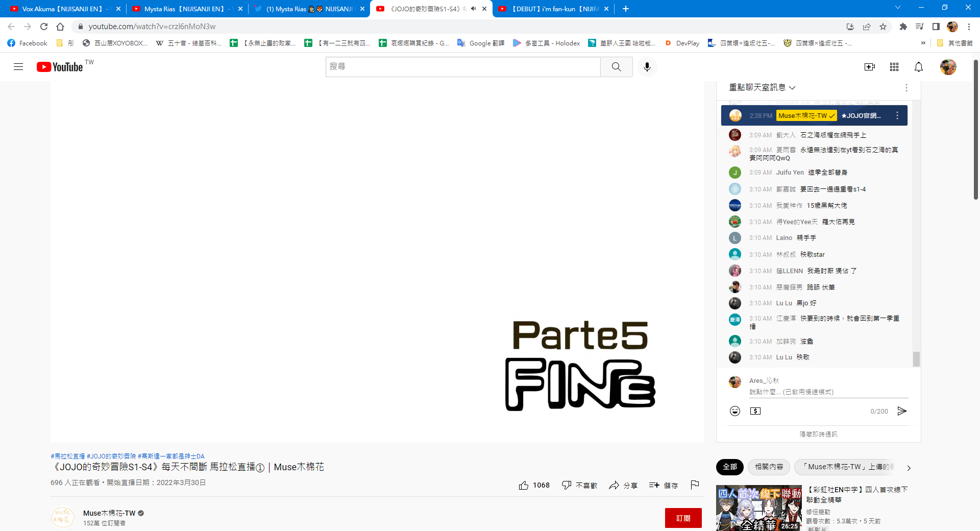Open the 彩虹社EN中字 四人首次線下聯動全精華 title
Viewport: 980px width, 531px height.
click(856, 494)
